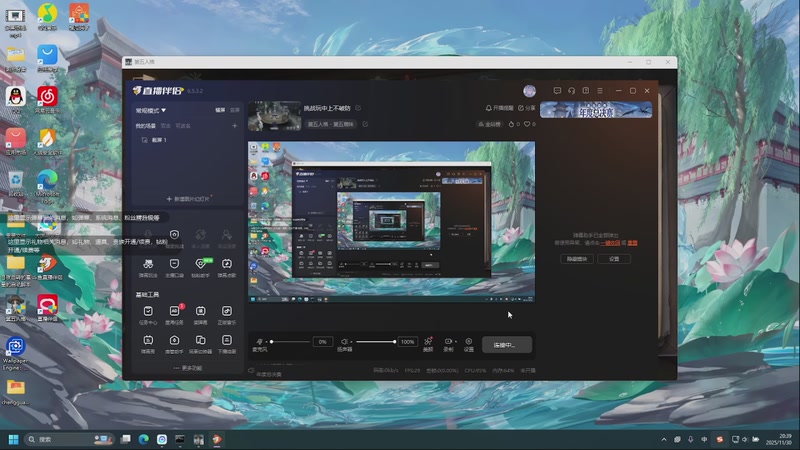This screenshot has width=800, height=450.
Task: Open the Windows Start menu
Action: [14, 439]
